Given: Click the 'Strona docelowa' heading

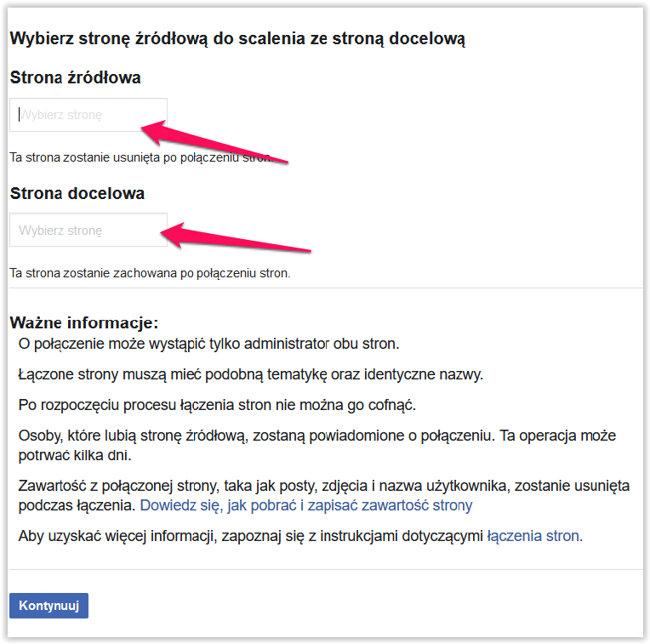Looking at the screenshot, I should pos(77,193).
